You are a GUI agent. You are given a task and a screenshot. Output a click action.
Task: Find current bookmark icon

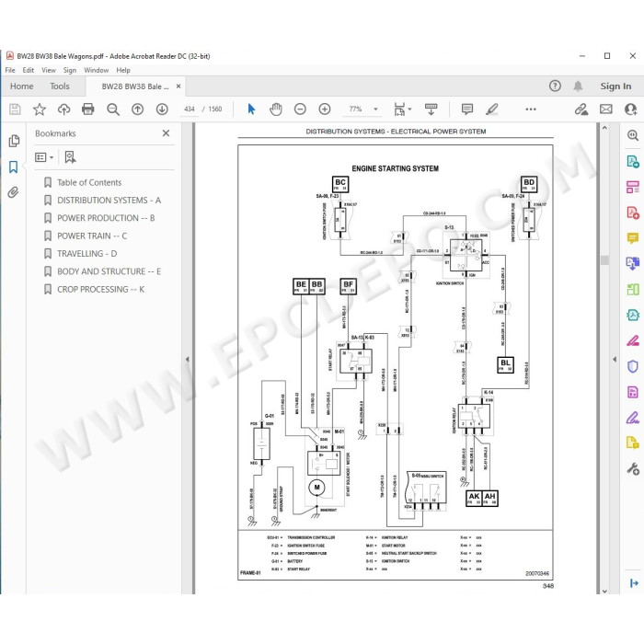point(70,157)
